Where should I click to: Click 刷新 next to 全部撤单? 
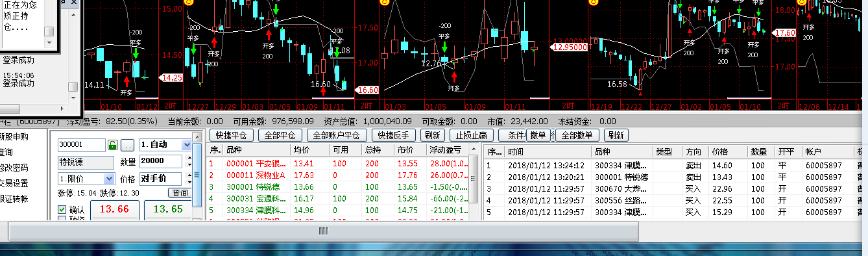coord(616,135)
